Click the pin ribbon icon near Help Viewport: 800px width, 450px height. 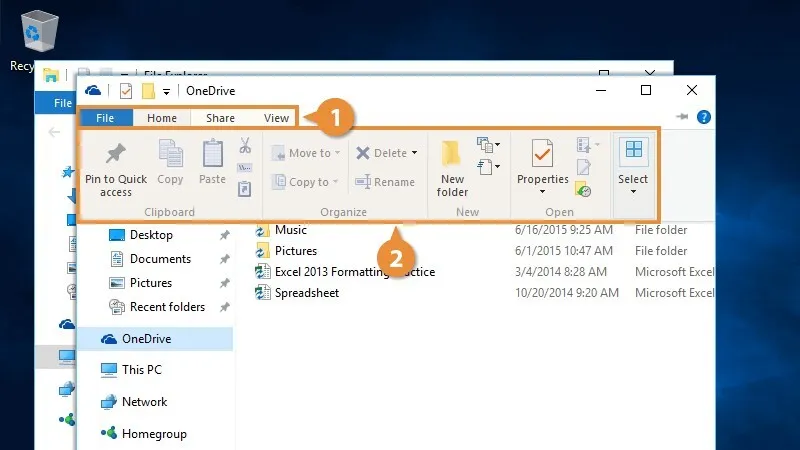pos(682,117)
